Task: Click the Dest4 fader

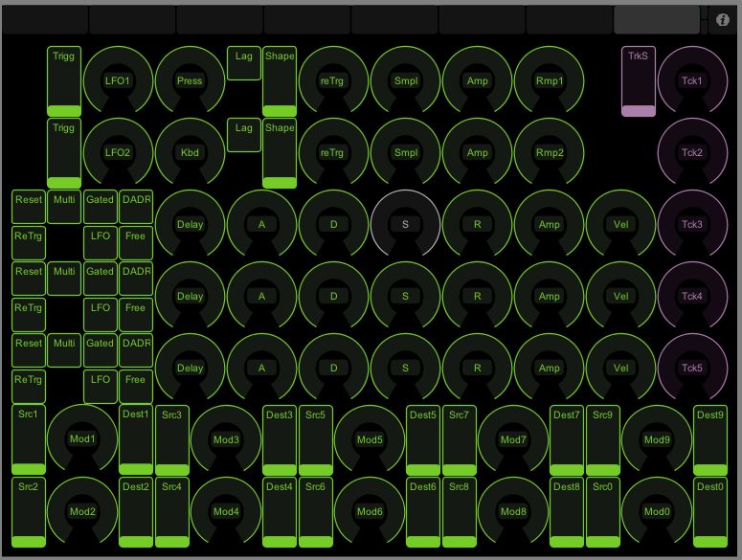Action: 280,512
